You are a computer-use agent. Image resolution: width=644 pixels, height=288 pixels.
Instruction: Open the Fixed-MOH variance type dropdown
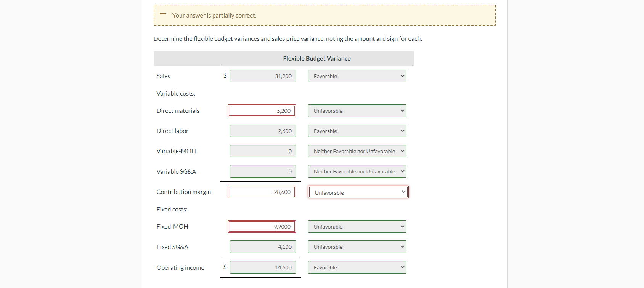point(357,227)
